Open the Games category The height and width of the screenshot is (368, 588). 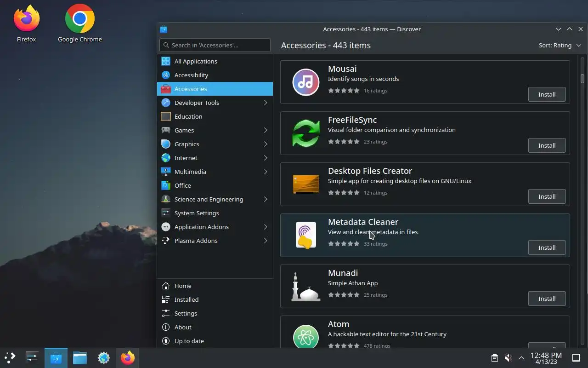coord(215,130)
